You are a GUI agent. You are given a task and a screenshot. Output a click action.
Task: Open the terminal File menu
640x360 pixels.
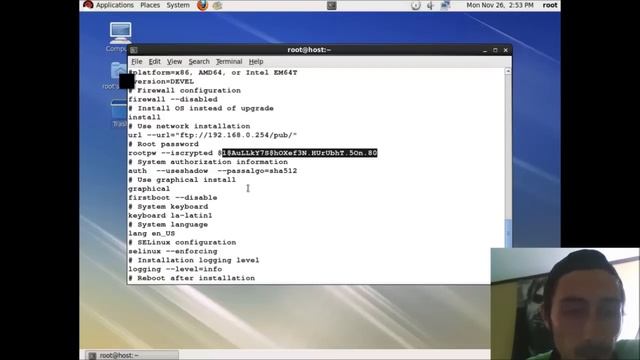coord(137,62)
